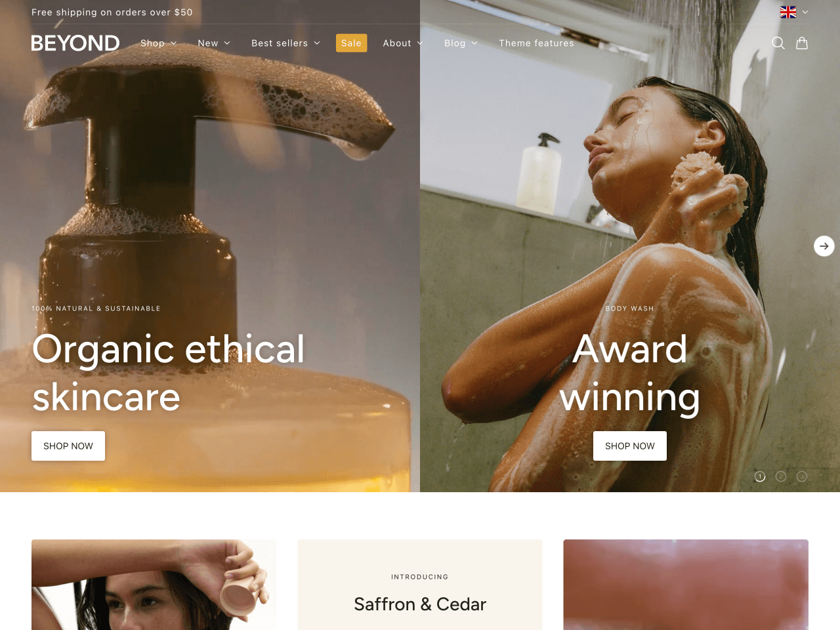This screenshot has width=840, height=630.
Task: Select slide indicator 1
Action: [x=760, y=476]
